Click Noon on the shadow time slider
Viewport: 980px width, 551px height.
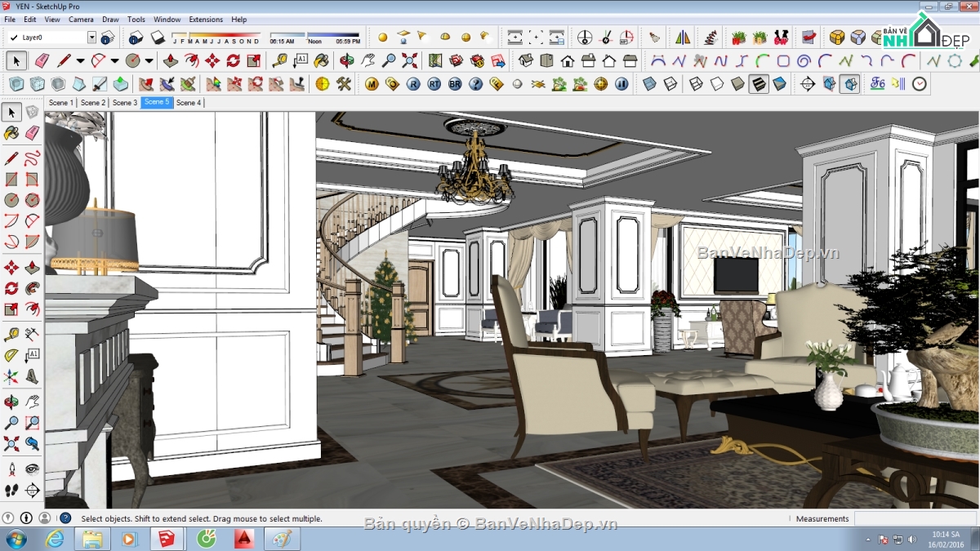314,42
